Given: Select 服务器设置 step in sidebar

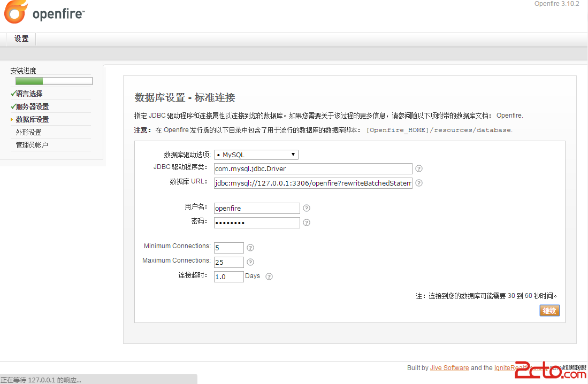Looking at the screenshot, I should (x=32, y=106).
